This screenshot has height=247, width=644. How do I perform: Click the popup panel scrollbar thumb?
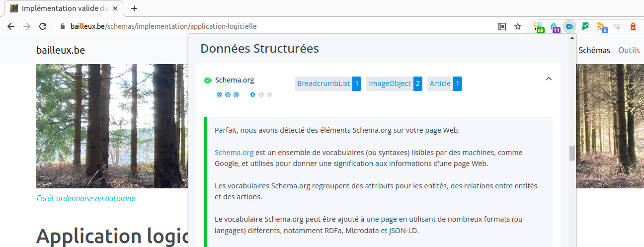pos(572,153)
